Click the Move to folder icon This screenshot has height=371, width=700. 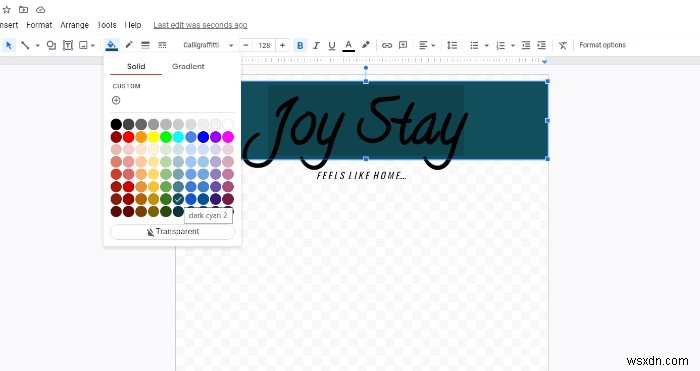[23, 9]
